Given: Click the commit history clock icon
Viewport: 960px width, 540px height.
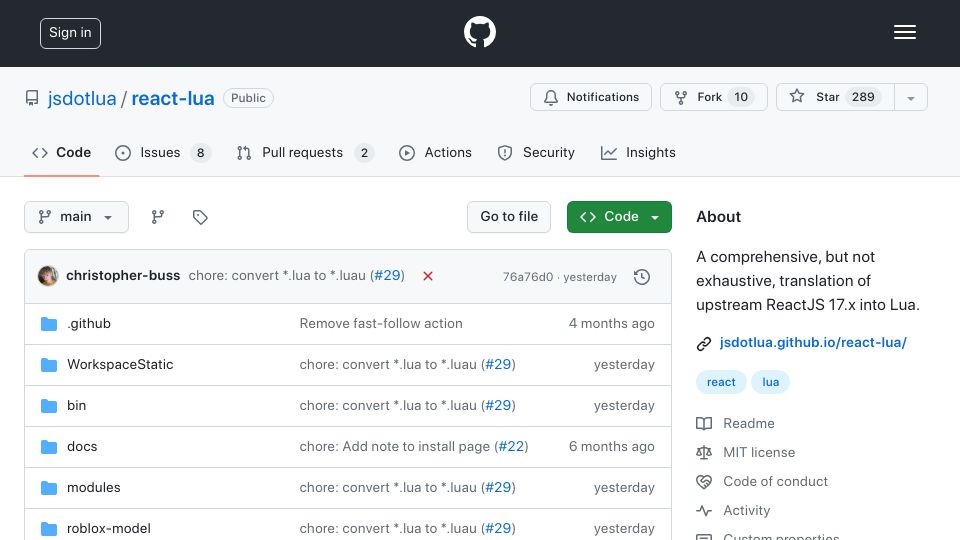Looking at the screenshot, I should [x=642, y=277].
